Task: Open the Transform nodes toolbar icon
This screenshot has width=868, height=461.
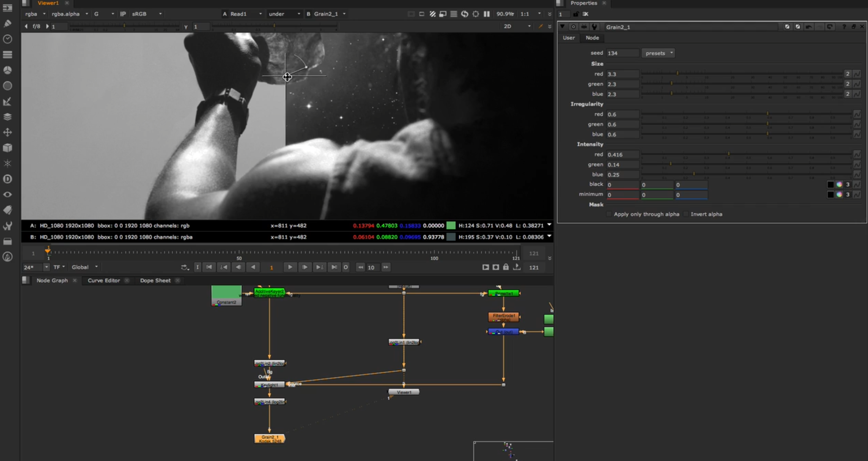Action: (7, 132)
